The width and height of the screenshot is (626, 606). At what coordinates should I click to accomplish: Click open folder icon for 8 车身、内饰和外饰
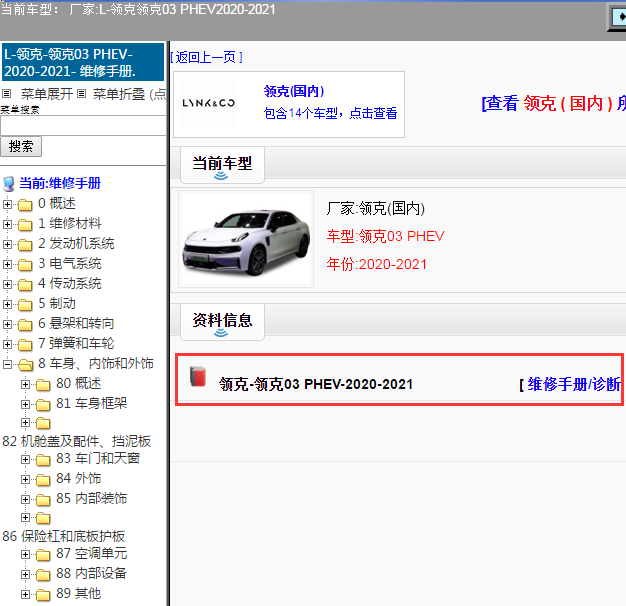(25, 364)
